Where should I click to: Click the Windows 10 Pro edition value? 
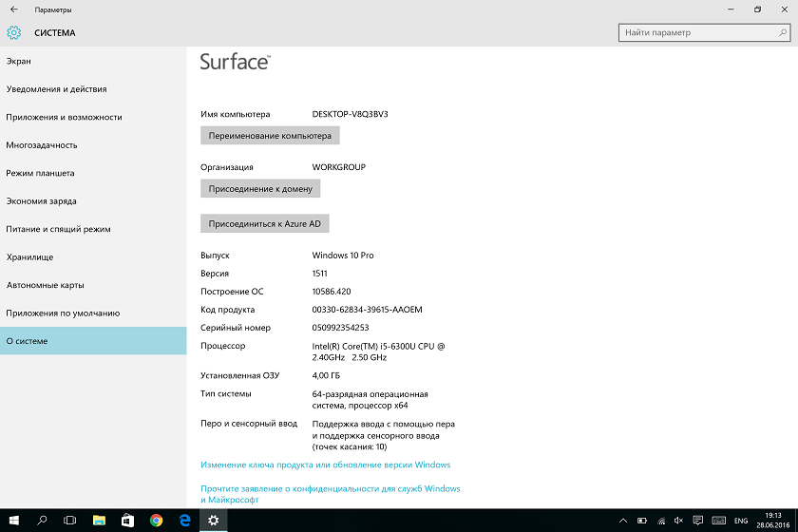pos(343,255)
